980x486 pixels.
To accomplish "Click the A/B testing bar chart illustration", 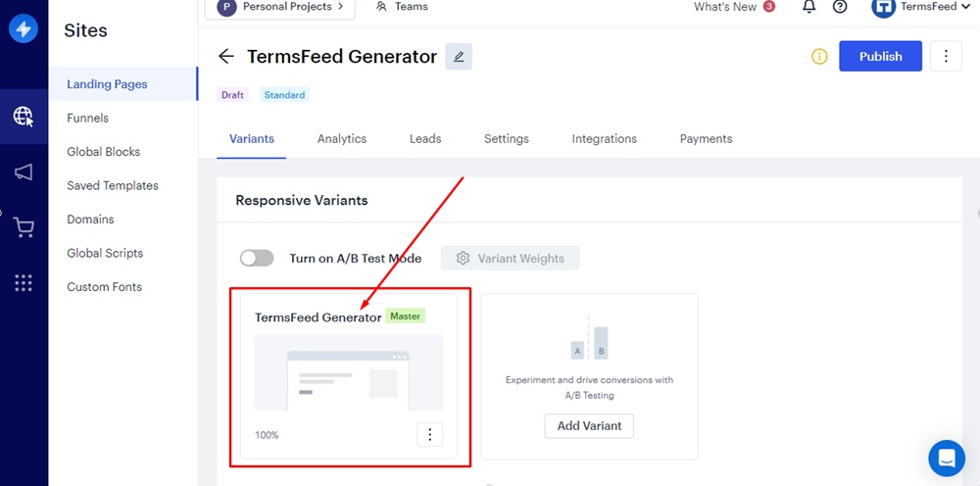I will click(x=589, y=338).
